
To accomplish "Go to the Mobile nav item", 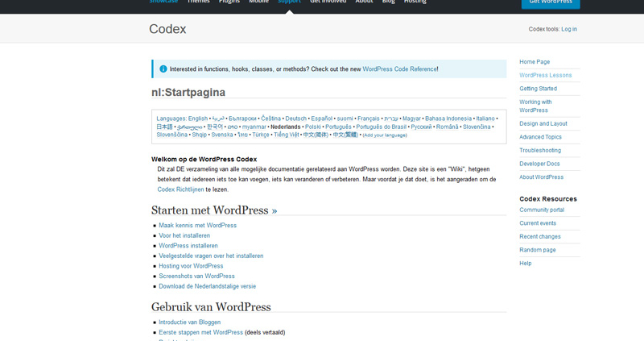I will click(258, 2).
